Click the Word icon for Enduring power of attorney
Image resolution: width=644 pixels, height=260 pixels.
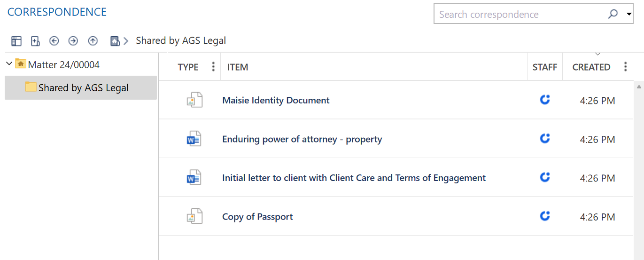(x=194, y=139)
